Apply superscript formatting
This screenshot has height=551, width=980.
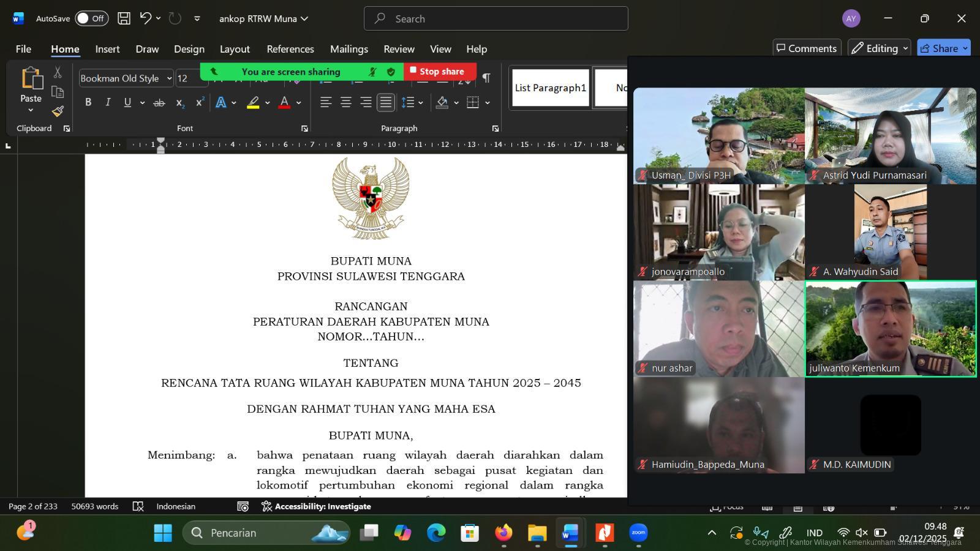point(200,103)
